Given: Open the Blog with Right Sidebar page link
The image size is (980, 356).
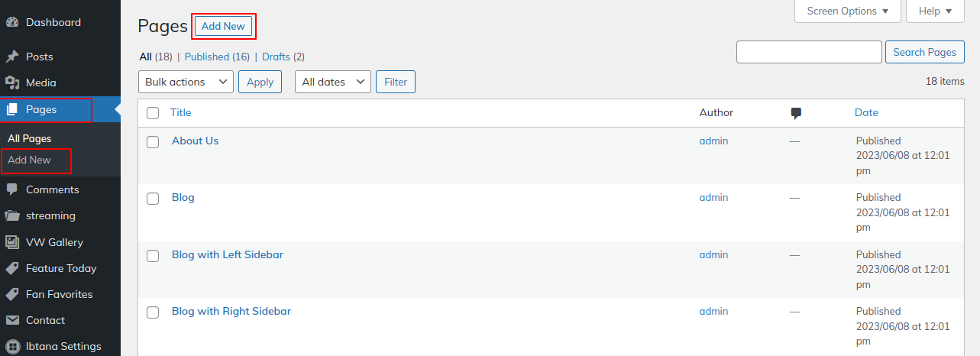Looking at the screenshot, I should (231, 311).
